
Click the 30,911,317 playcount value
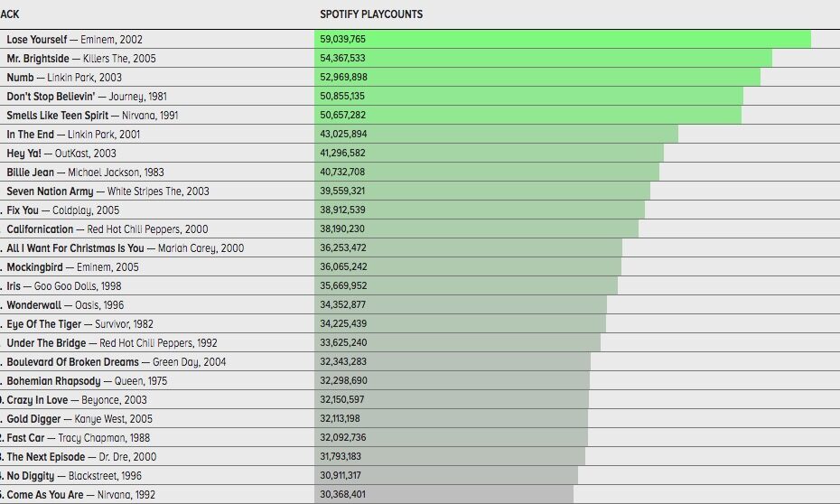point(341,476)
